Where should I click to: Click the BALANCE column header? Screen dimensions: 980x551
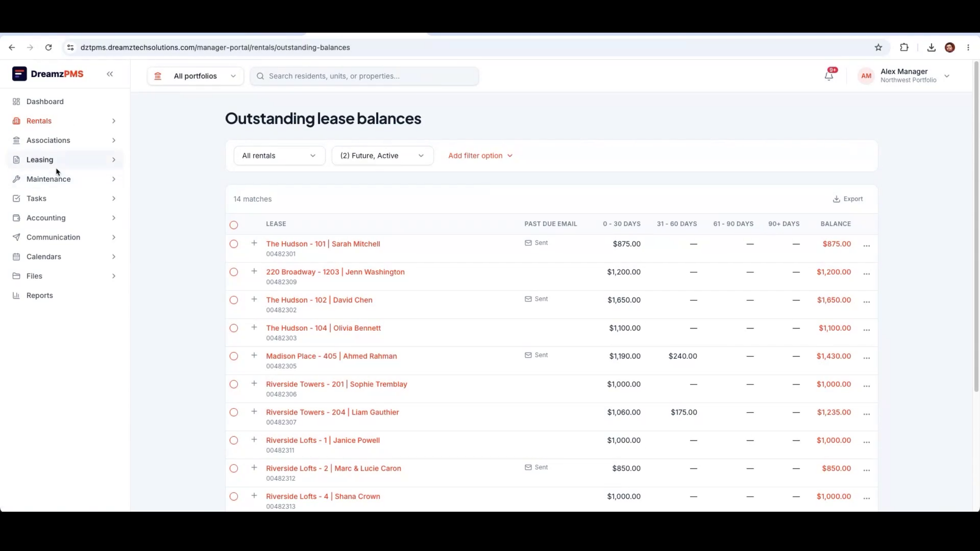[x=835, y=224]
